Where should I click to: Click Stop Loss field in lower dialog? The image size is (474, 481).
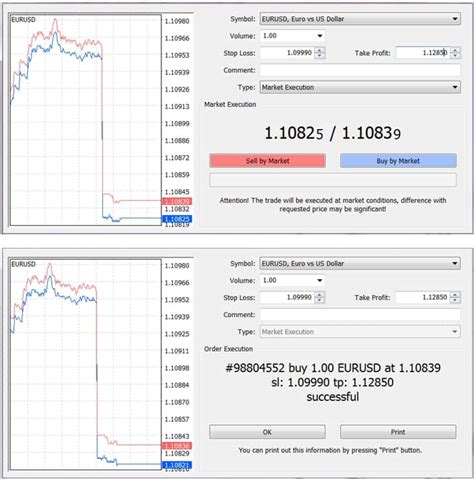coord(287,297)
